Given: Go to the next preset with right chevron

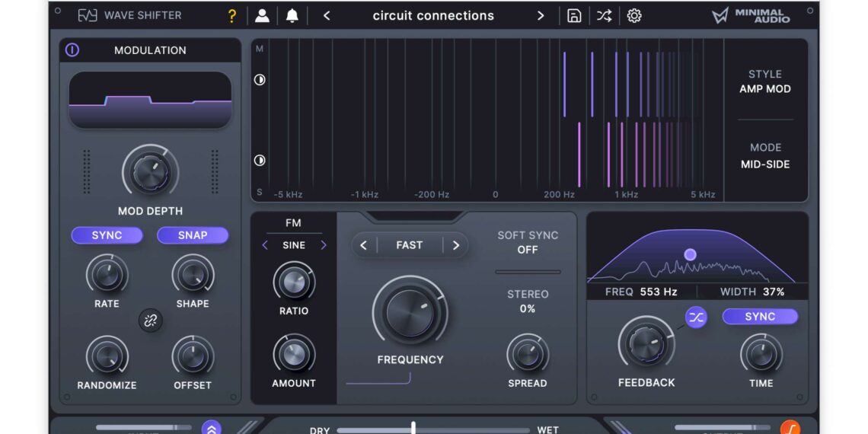Looking at the screenshot, I should [x=541, y=16].
